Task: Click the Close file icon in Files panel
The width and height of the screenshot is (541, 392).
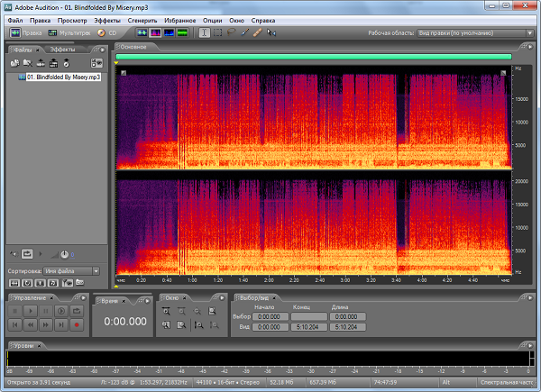Action: pyautogui.click(x=28, y=63)
